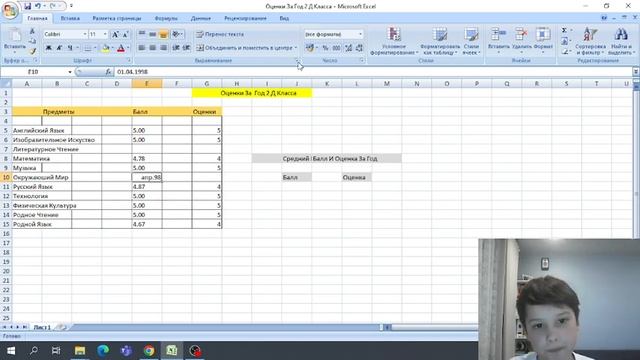Expand the formula bar
The width and height of the screenshot is (640, 360).
(636, 72)
